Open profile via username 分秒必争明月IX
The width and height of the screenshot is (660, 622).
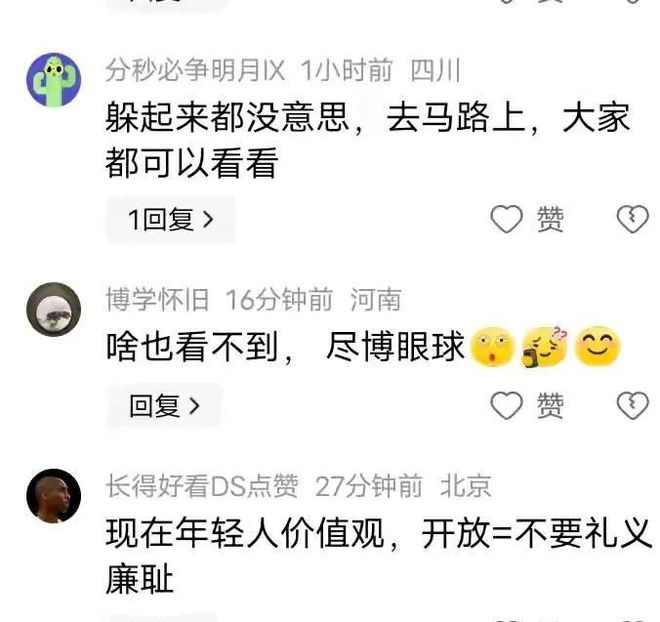pos(195,70)
